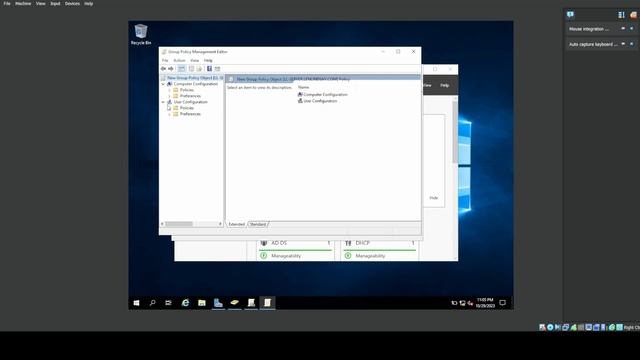Expand Policies under Computer Configuration
Viewport: 640px width, 360px height.
169,90
